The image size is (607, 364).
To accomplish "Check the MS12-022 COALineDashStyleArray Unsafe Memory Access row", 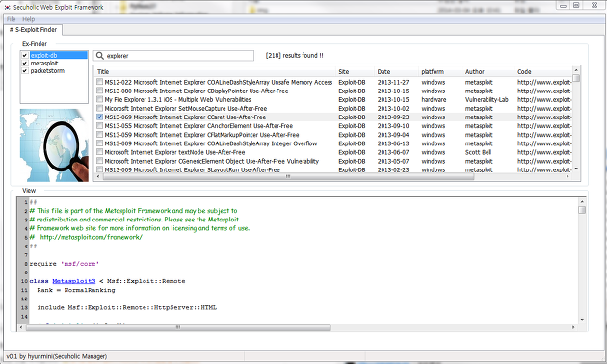I will coord(100,82).
